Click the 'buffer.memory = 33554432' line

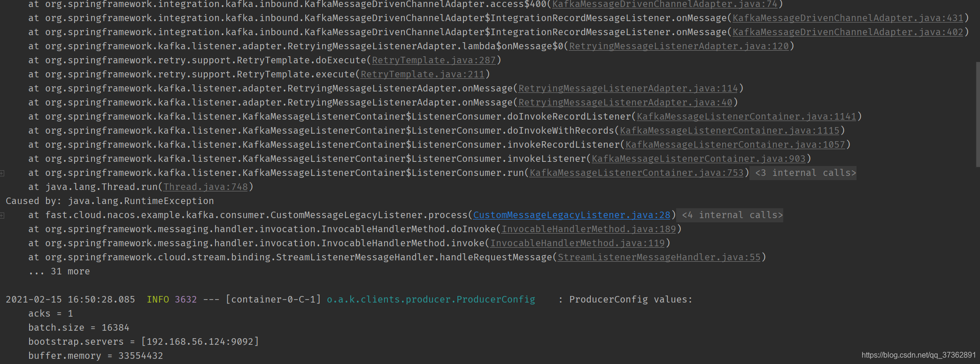click(96, 356)
